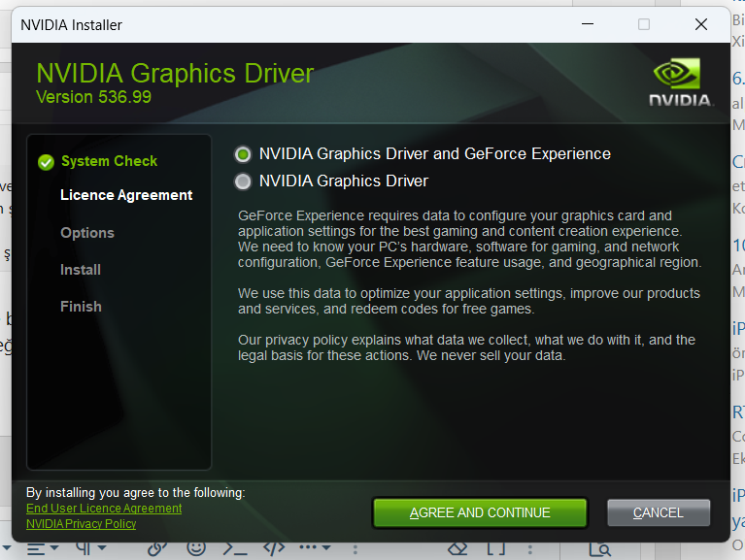Click 'By installing you agree to the following' text
This screenshot has width=745, height=560.
point(135,493)
